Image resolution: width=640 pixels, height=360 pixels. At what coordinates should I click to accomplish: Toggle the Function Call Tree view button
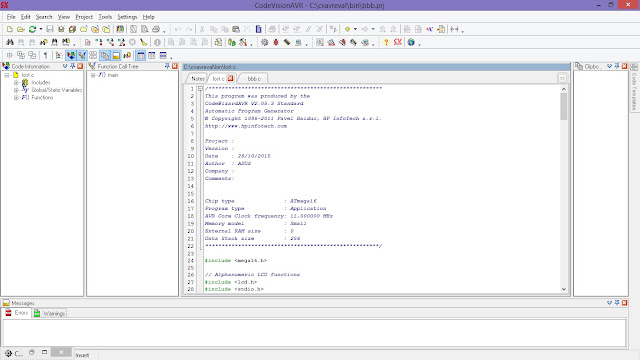pyautogui.click(x=82, y=55)
